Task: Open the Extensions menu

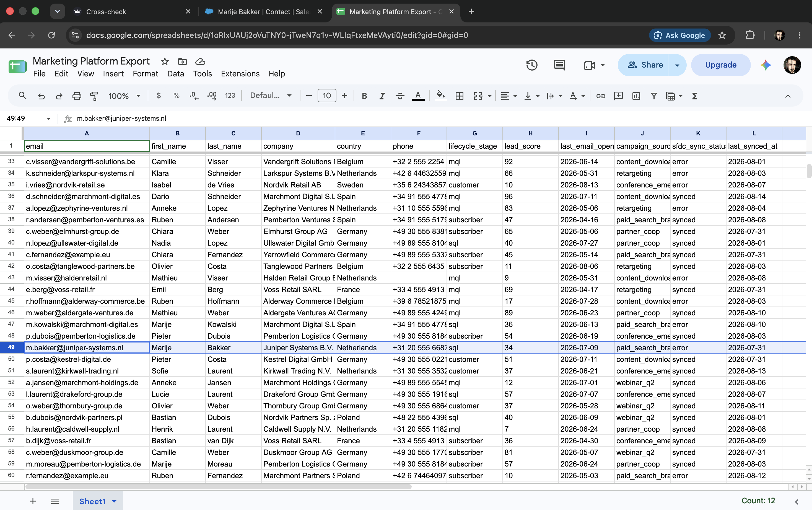Action: [240, 74]
